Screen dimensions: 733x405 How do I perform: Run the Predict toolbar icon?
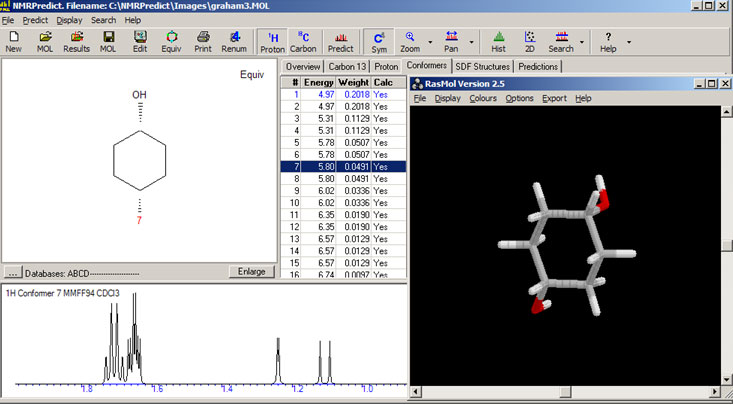pos(340,40)
